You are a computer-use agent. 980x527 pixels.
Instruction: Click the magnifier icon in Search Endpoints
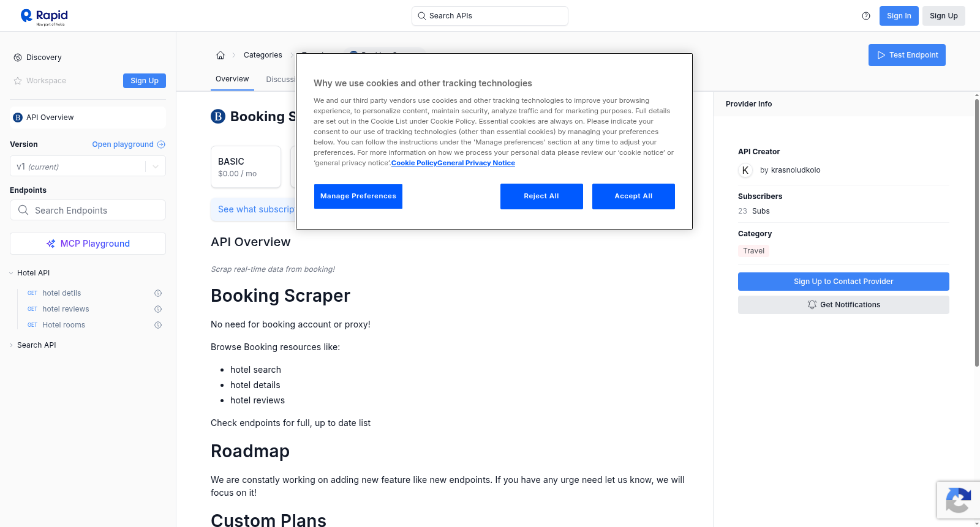pos(23,210)
